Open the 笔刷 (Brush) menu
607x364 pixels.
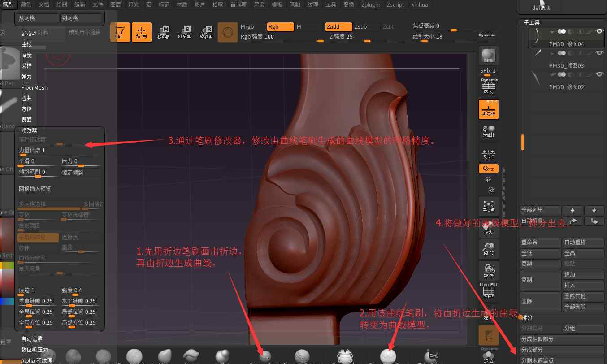pos(9,4)
